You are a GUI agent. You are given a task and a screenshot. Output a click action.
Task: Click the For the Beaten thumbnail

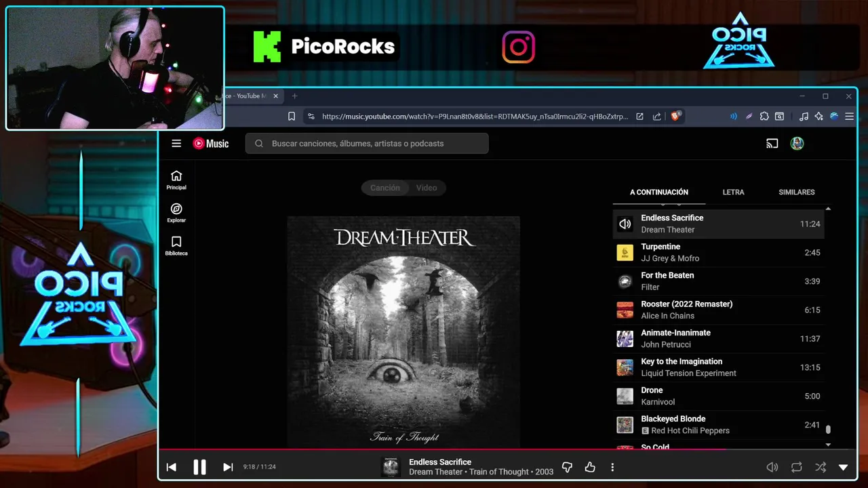pyautogui.click(x=625, y=281)
